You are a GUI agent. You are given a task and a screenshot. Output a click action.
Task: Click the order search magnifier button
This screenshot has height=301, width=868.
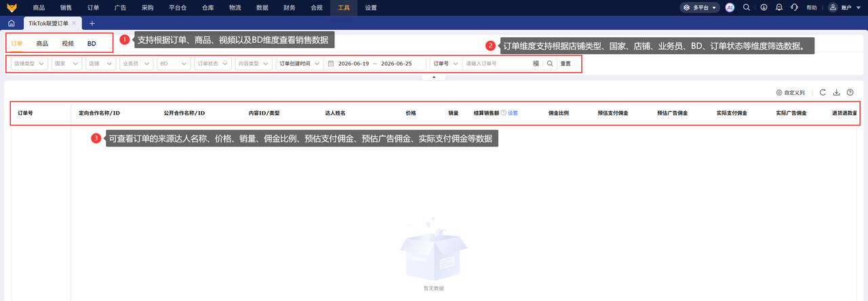click(x=550, y=63)
